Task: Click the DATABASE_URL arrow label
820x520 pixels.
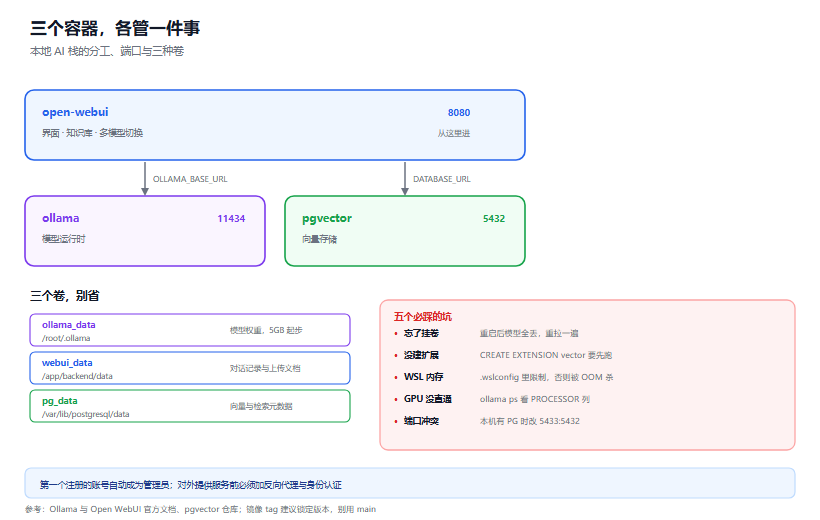Action: 441,179
